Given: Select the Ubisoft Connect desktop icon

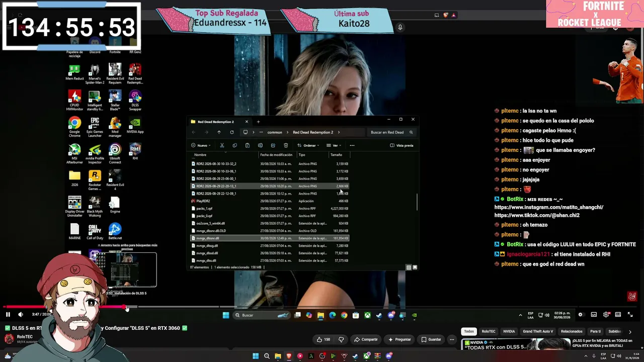Looking at the screenshot, I should (115, 154).
